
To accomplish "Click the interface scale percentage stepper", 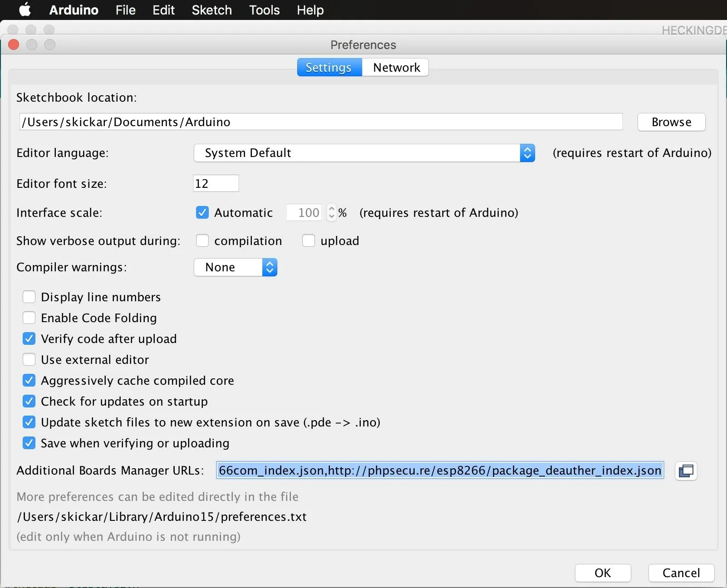I will pos(332,212).
